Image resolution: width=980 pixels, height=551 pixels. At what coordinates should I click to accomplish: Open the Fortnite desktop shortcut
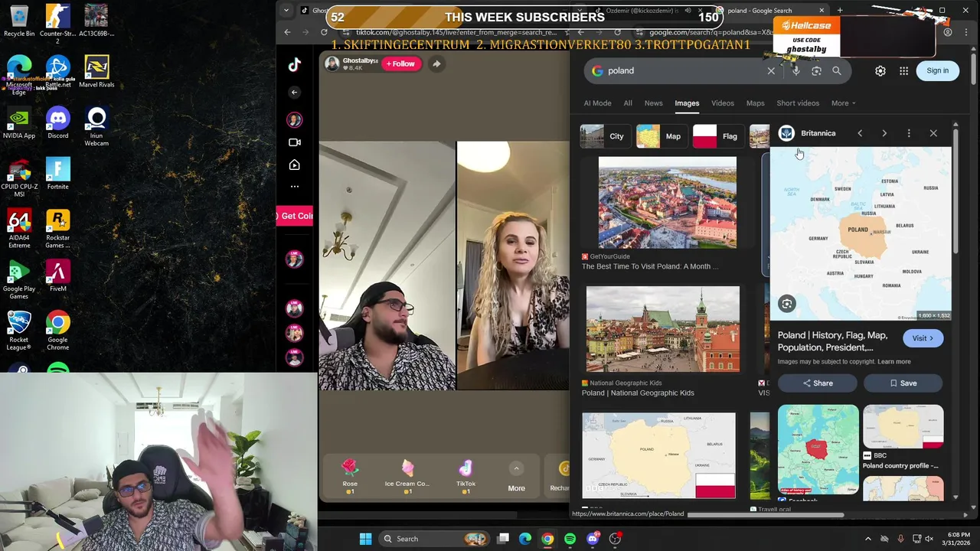[x=57, y=174]
